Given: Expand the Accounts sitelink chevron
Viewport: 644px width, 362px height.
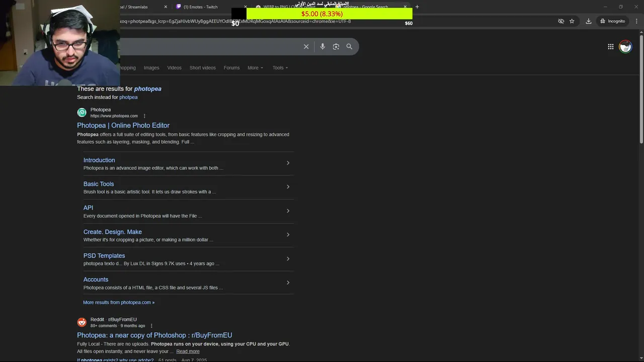Looking at the screenshot, I should [288, 283].
